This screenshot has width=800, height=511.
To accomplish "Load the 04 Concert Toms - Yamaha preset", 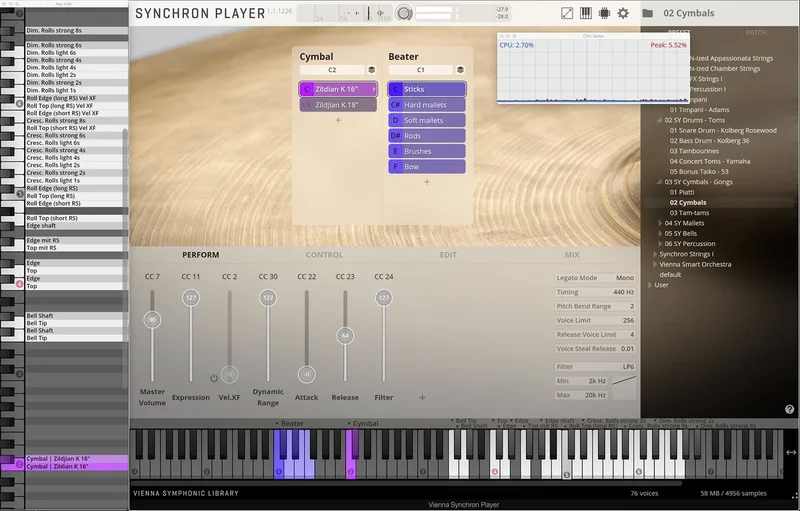I will pyautogui.click(x=710, y=161).
